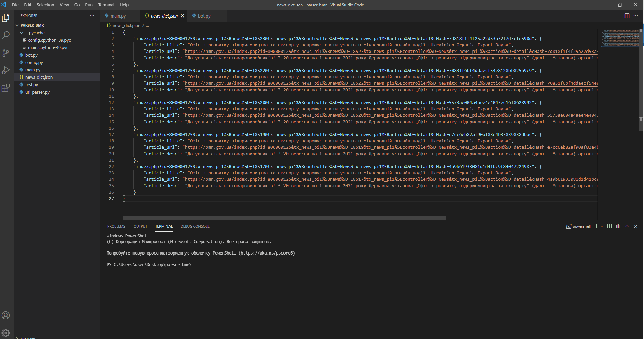Screen dimensions: 644x339
Task: Open the launch profile dropdown arrow
Action: tap(602, 226)
